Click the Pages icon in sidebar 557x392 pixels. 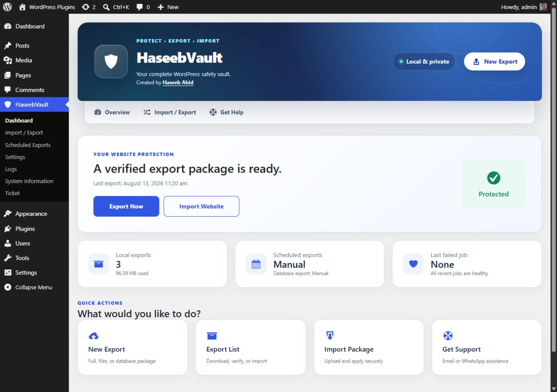pos(8,75)
